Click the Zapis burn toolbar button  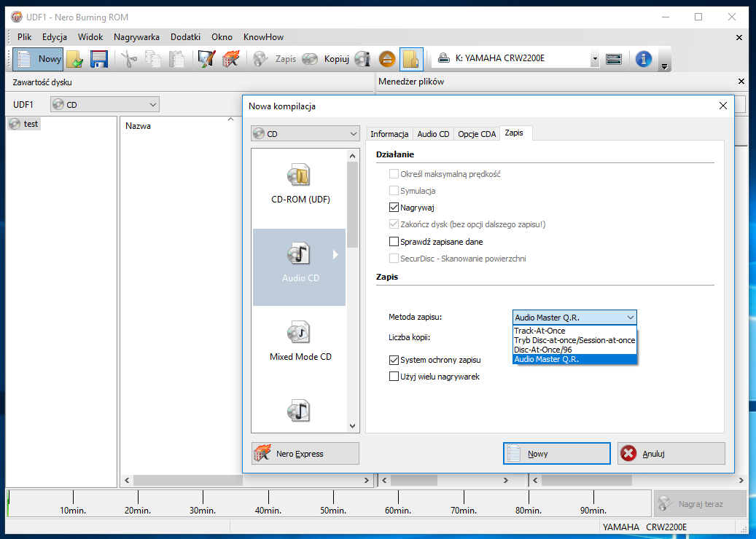275,59
